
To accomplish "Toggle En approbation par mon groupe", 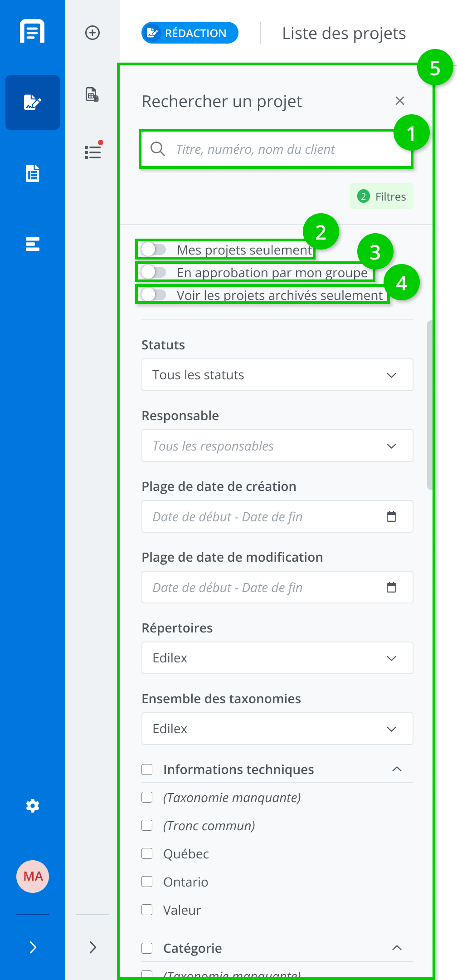I will [153, 272].
